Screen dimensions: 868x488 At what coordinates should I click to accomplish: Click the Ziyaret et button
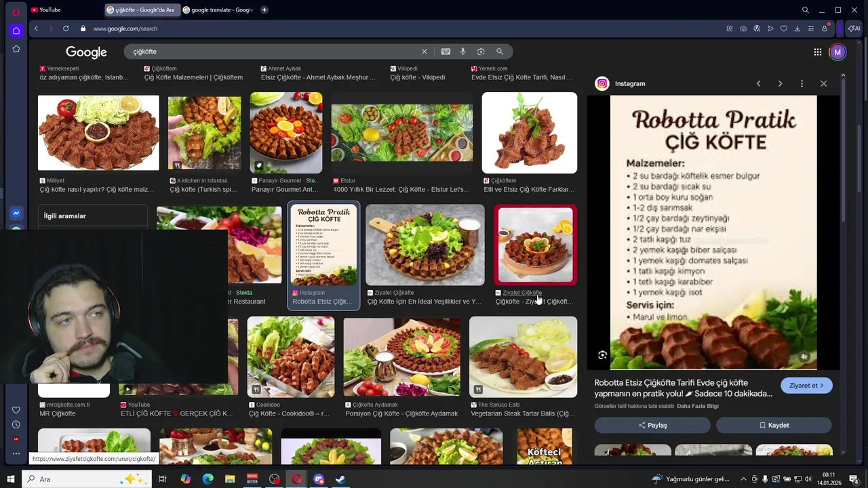tap(806, 386)
